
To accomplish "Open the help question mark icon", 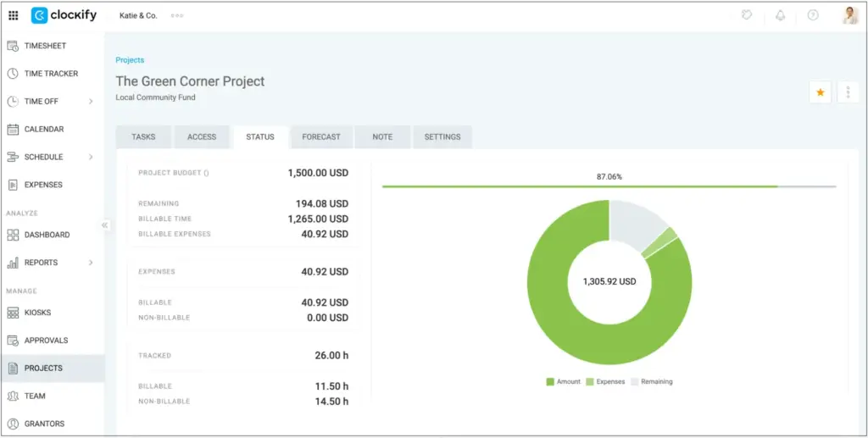I will point(813,15).
